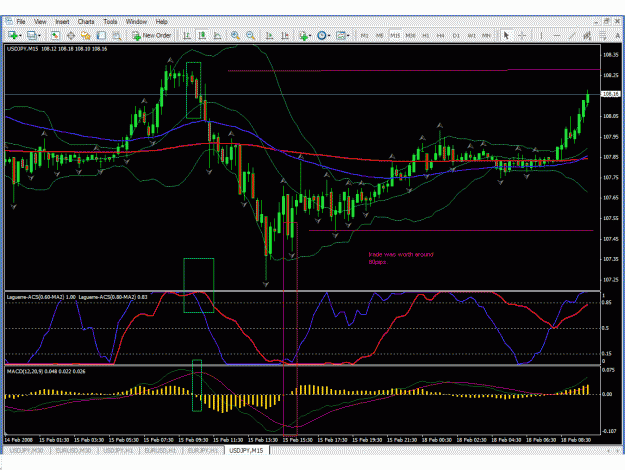Click the application icon left of File
The width and height of the screenshot is (625, 470).
coord(9,22)
